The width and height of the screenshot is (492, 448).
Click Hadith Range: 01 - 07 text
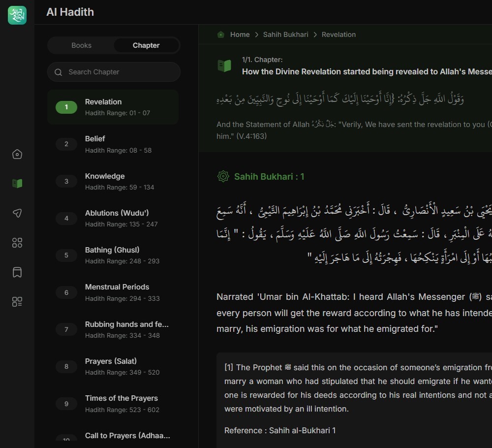(118, 113)
